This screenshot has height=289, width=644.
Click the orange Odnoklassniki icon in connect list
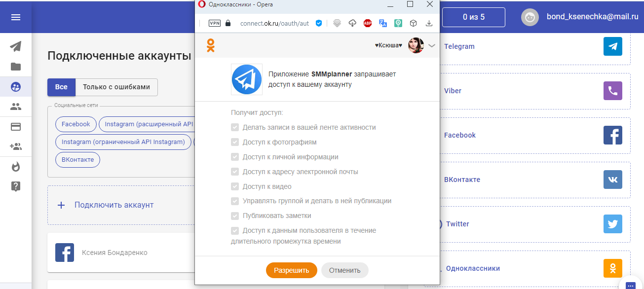pos(613,268)
